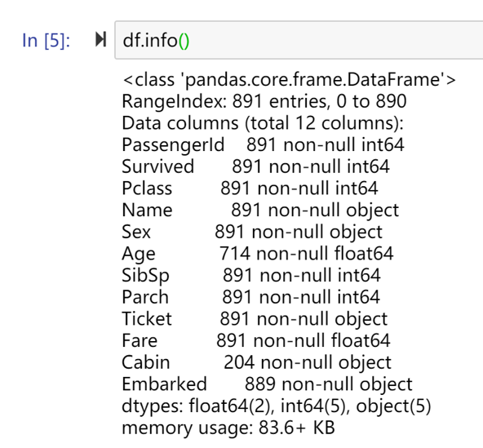The image size is (483, 448).
Task: Click the Name column row
Action: pyautogui.click(x=260, y=211)
